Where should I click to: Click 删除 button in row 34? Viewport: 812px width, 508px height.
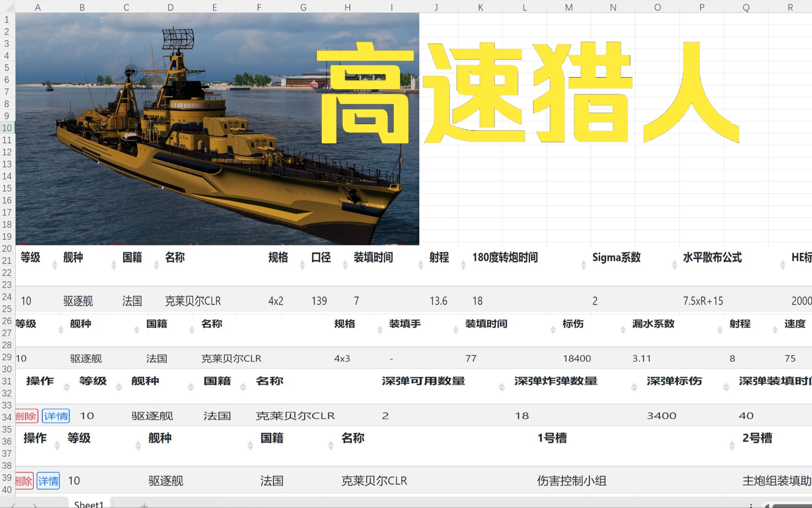[27, 416]
